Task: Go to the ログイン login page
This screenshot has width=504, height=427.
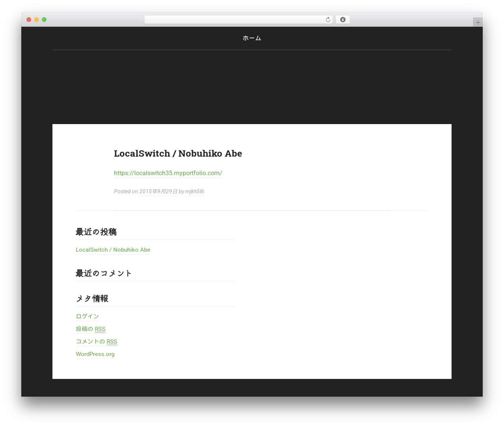Action: 87,316
